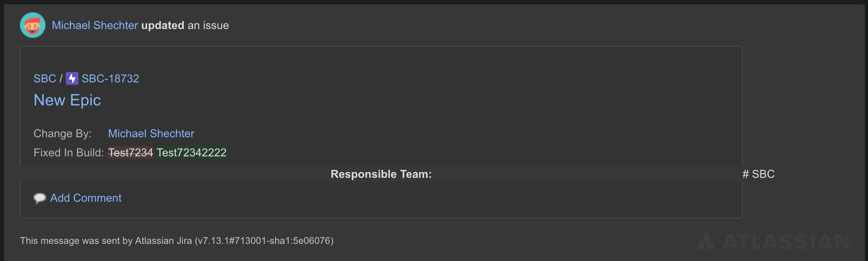This screenshot has width=868, height=261.
Task: Select the new value Test72342222
Action: (x=191, y=152)
